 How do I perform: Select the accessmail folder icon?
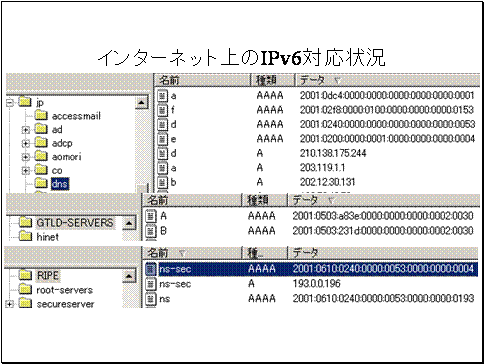[41, 116]
